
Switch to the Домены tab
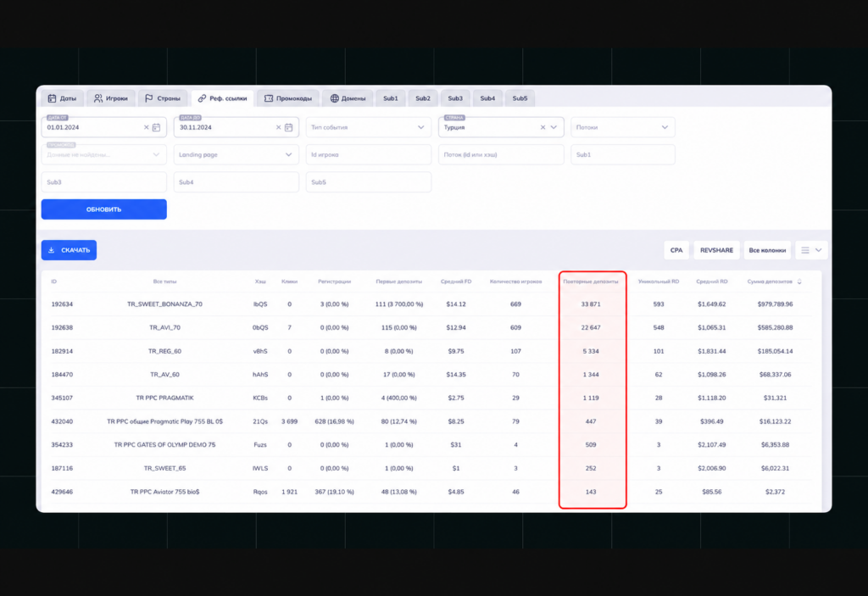(x=348, y=98)
